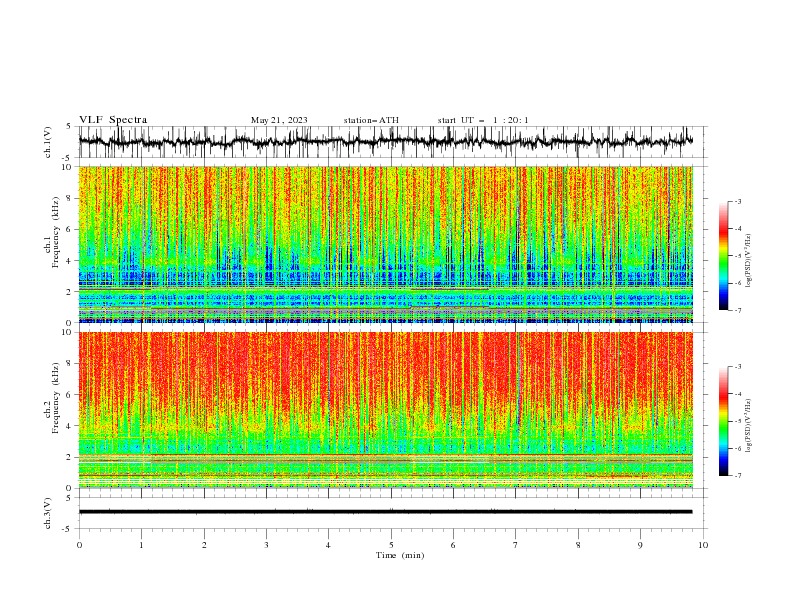Click the log(PSD) label beside ch.2 color bar
The height and width of the screenshot is (612, 792).
748,425
